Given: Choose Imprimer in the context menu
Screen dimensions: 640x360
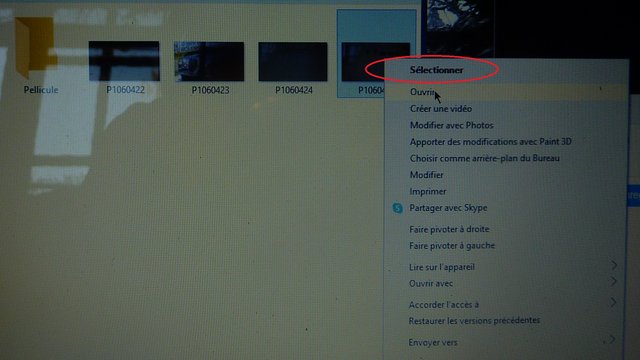Looking at the screenshot, I should tap(428, 191).
